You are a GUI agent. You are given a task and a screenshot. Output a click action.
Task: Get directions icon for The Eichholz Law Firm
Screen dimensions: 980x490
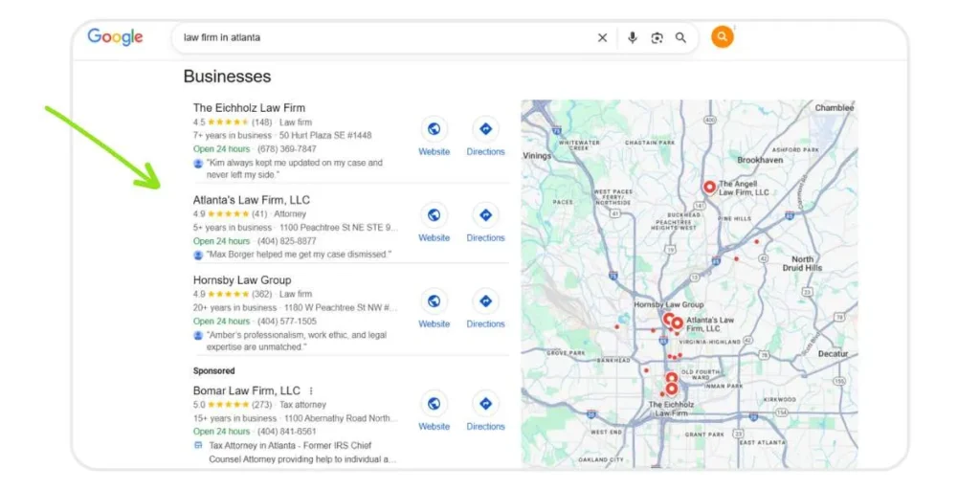pyautogui.click(x=485, y=129)
